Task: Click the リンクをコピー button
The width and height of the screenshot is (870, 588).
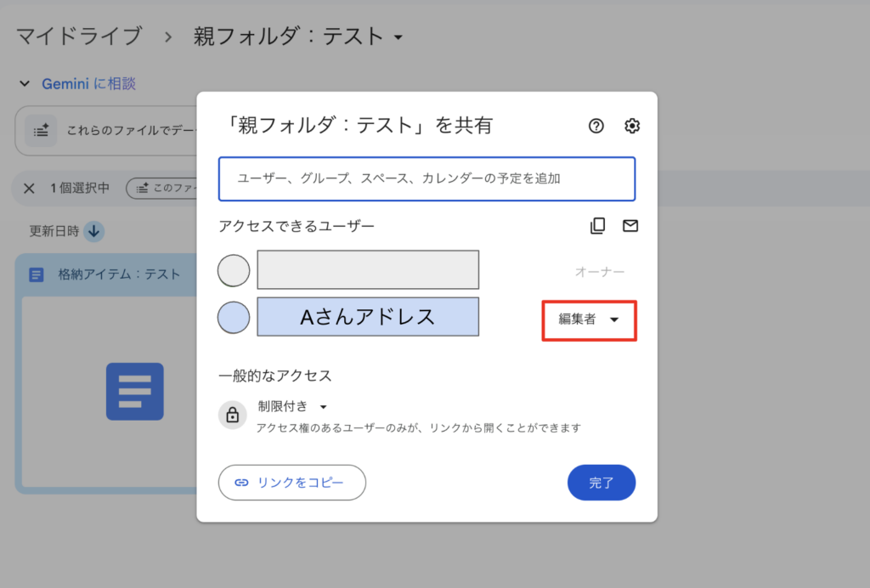Action: [291, 483]
